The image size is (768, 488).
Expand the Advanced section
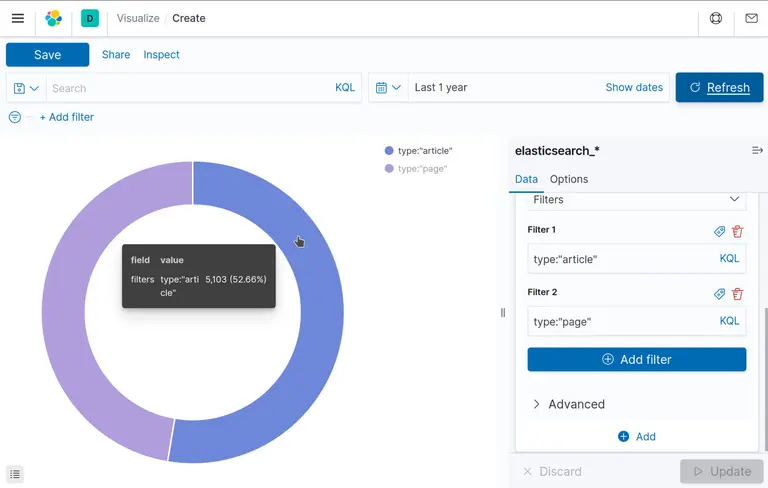568,404
